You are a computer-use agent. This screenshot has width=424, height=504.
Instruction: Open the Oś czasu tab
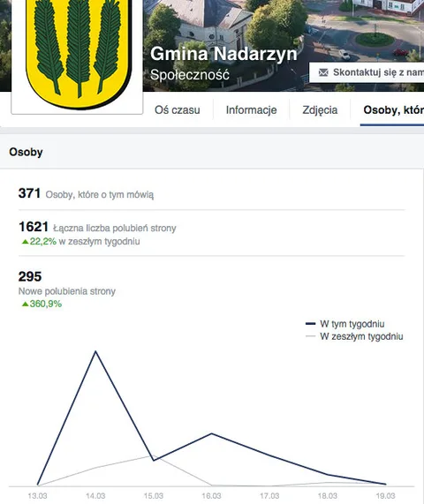(x=178, y=110)
